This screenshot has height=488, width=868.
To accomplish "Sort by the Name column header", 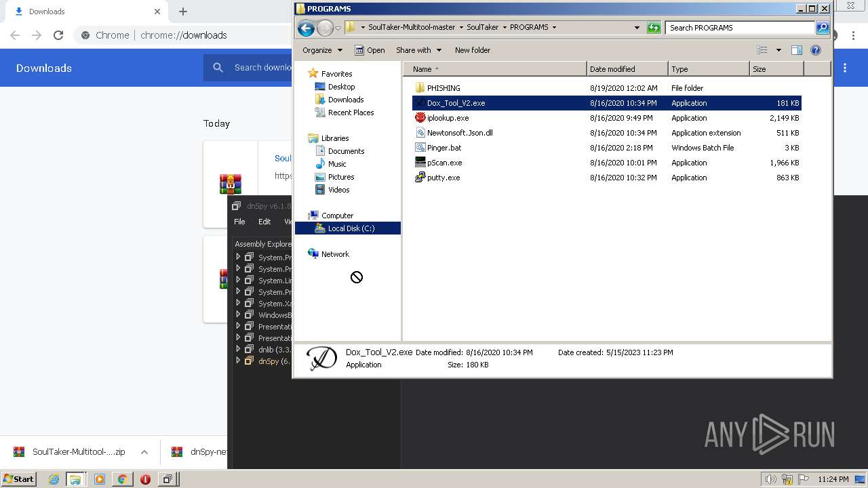I will click(x=495, y=69).
